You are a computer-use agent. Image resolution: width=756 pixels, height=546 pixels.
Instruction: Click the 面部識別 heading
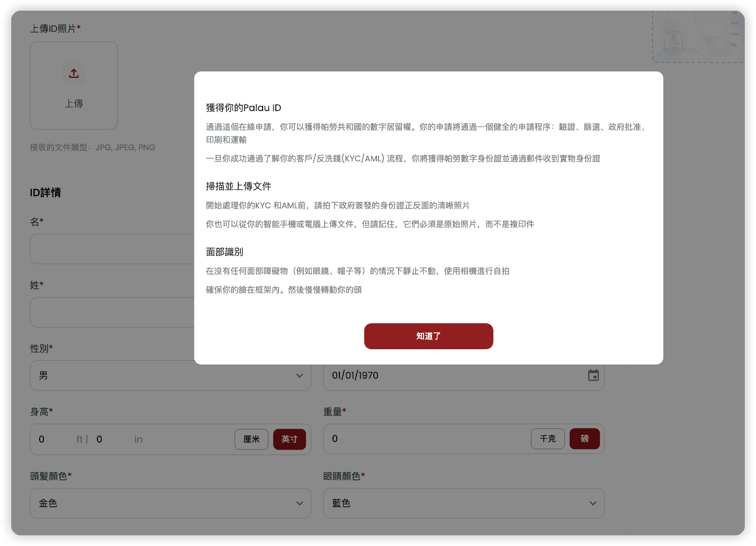(224, 252)
